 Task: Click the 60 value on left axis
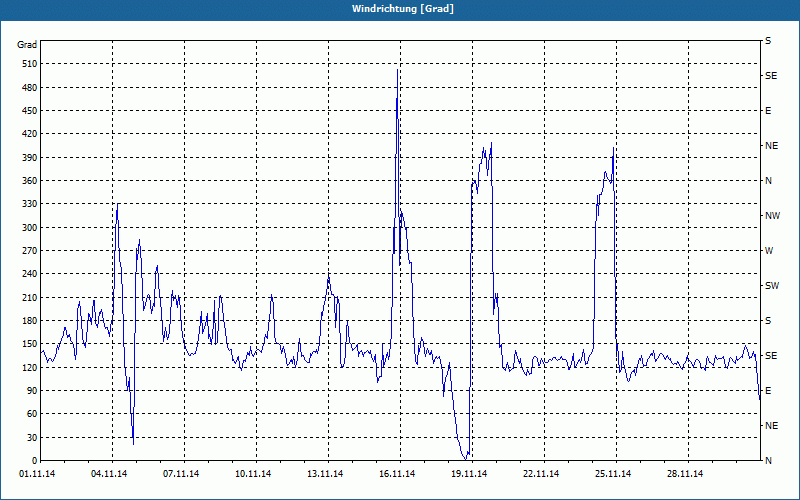click(33, 414)
